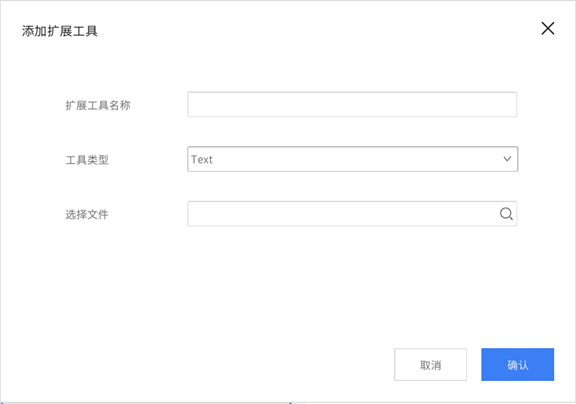Click the 扩展工具名称 label

coord(98,105)
